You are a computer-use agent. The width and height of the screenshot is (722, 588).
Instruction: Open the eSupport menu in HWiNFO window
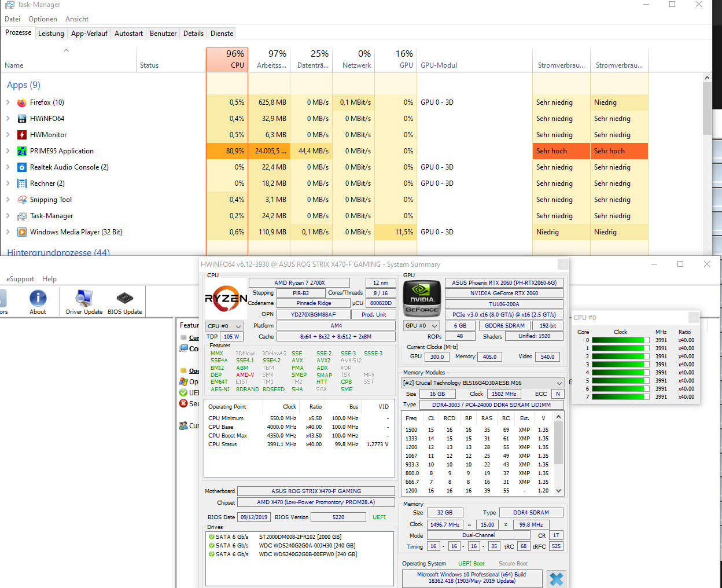[x=20, y=279]
